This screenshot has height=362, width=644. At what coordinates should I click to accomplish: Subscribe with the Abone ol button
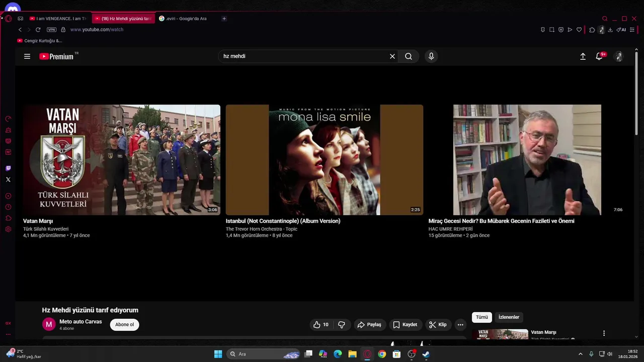pos(125,325)
